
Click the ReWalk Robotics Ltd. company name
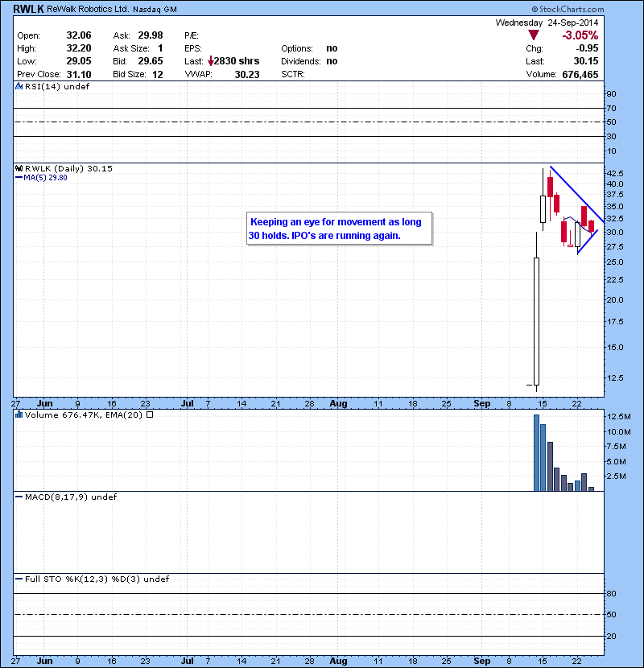(x=88, y=9)
